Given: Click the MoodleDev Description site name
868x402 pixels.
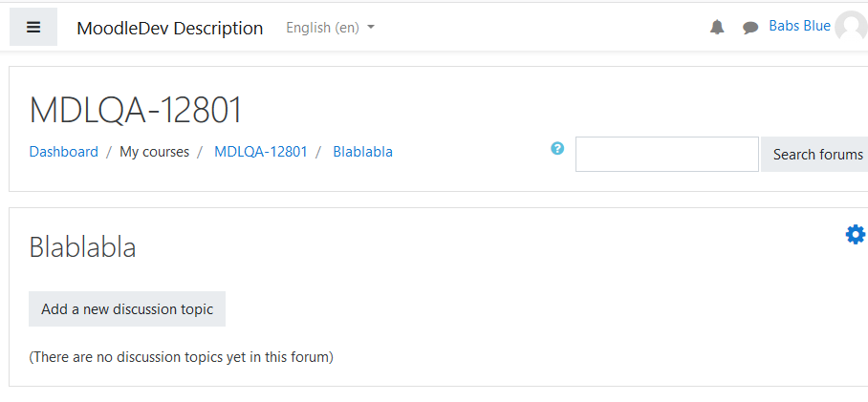Looking at the screenshot, I should coord(170,28).
